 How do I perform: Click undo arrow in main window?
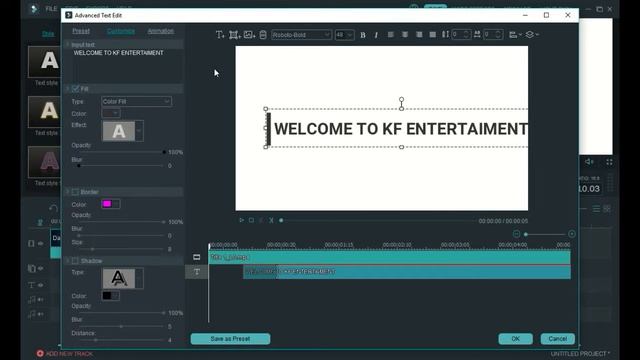[53, 208]
